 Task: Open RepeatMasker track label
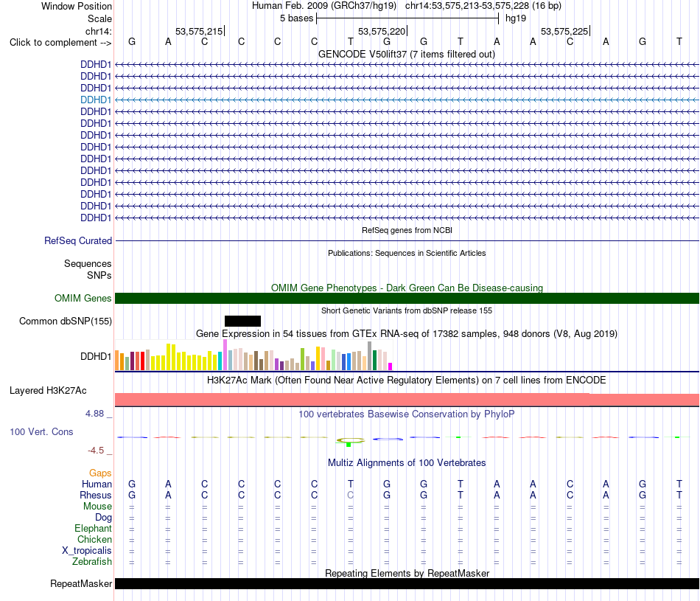pos(81,583)
